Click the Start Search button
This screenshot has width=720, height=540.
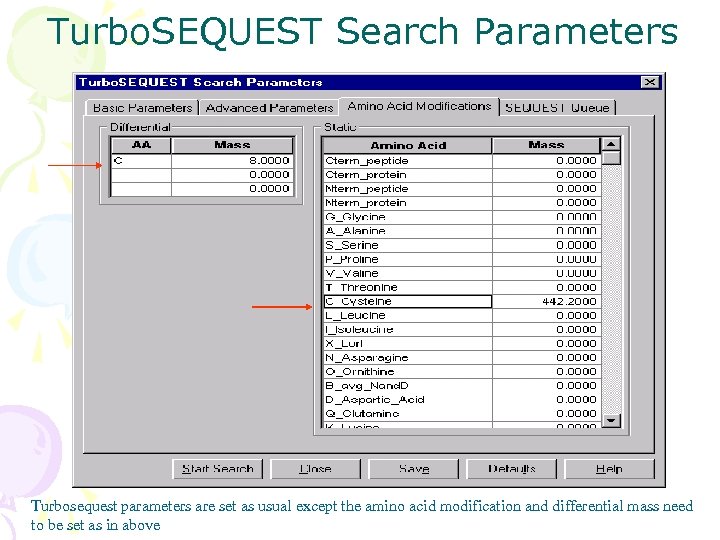[x=218, y=469]
